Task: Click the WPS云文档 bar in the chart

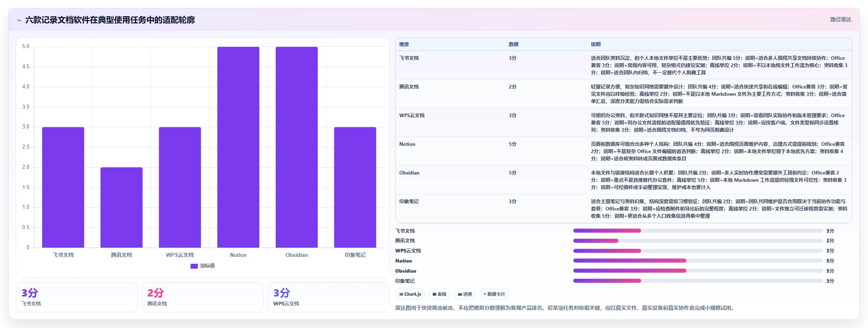Action: 180,187
